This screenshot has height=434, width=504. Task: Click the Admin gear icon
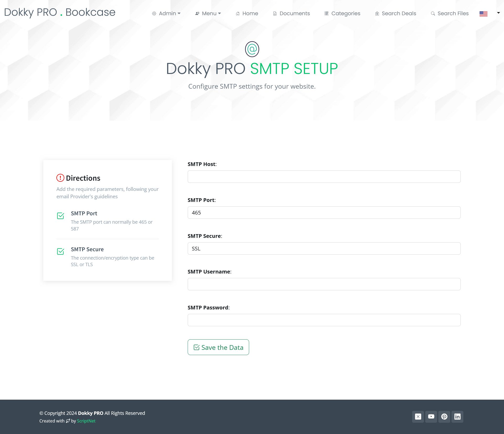click(154, 14)
